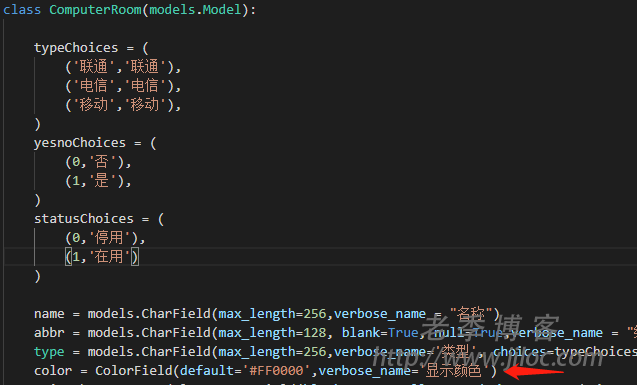The height and width of the screenshot is (385, 637).
Task: Click the ColorField call
Action: point(296,371)
